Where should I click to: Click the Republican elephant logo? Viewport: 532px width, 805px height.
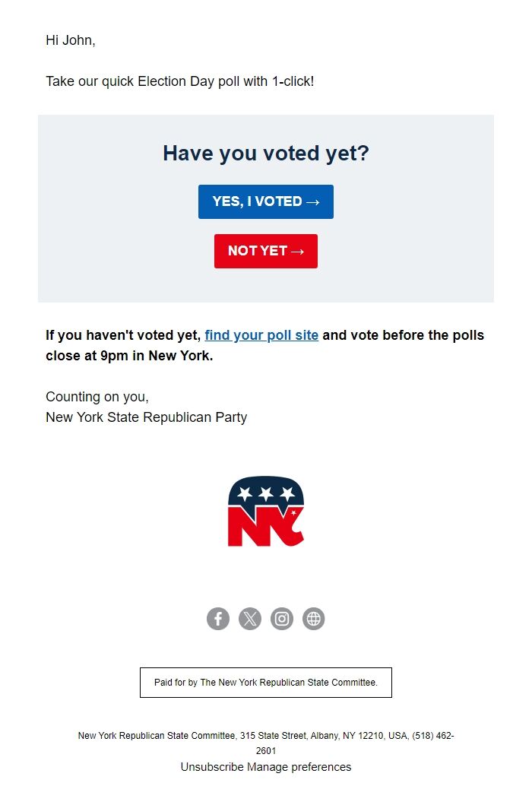265,509
